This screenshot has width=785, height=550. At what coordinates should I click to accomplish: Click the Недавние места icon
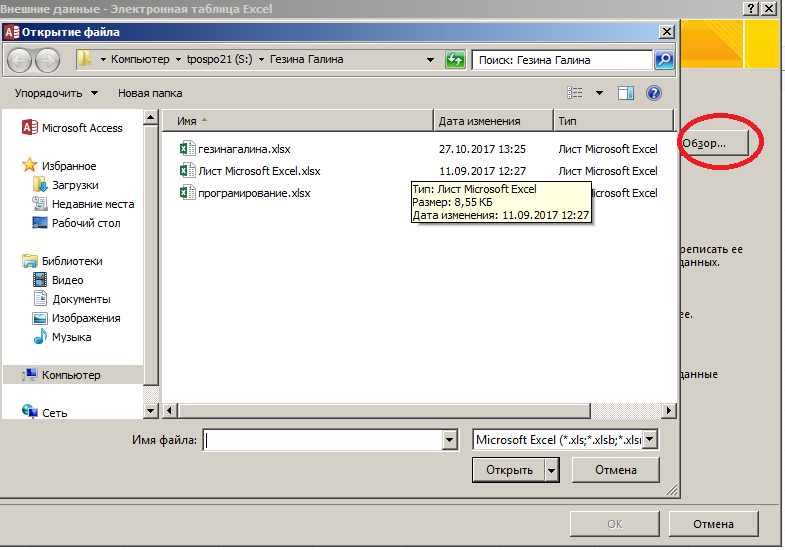(x=40, y=204)
